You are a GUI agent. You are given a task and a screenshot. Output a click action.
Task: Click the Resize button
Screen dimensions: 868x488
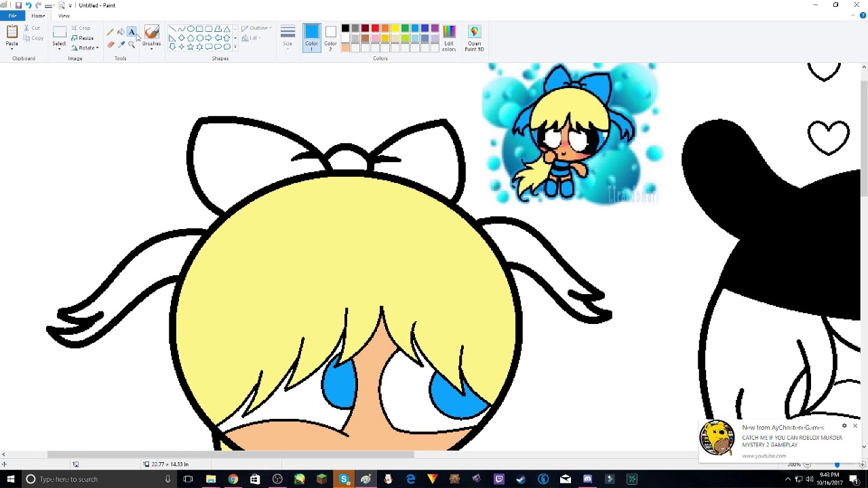[82, 38]
